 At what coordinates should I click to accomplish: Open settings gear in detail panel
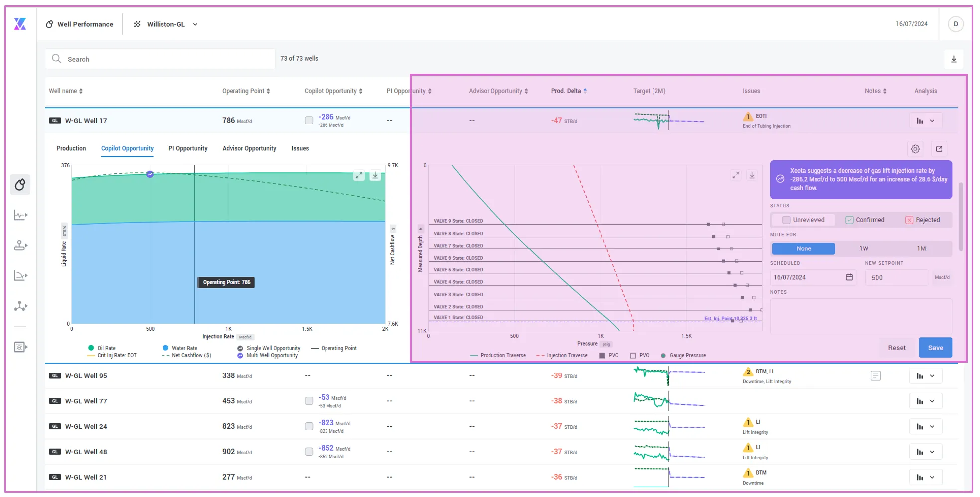915,149
